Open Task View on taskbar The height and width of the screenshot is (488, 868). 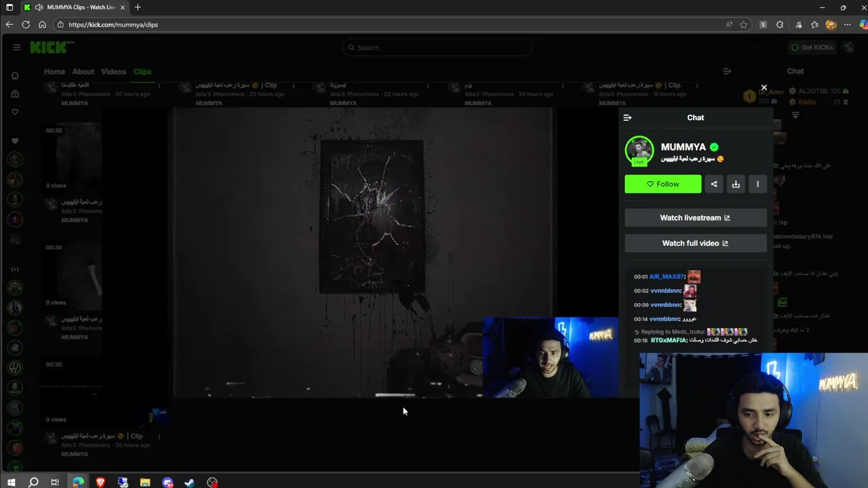(55, 483)
